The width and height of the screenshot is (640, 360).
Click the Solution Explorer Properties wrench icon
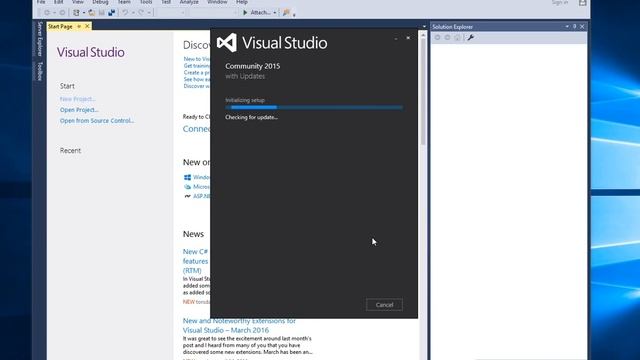pyautogui.click(x=471, y=38)
